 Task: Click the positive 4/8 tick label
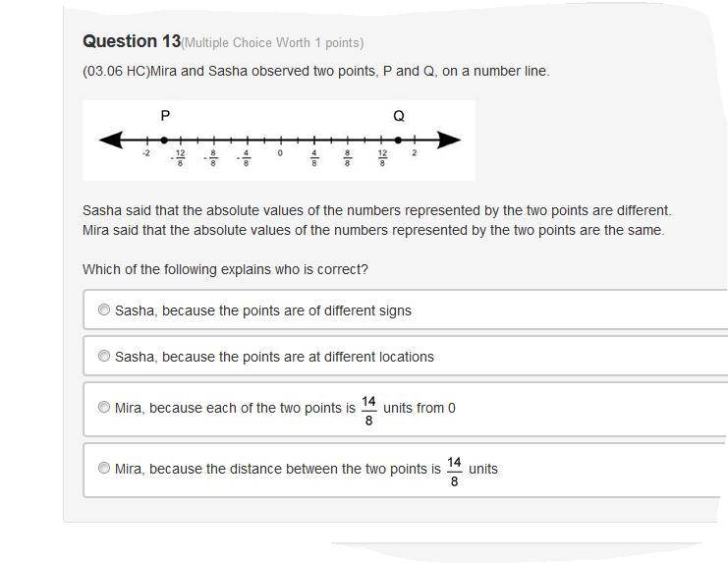pos(313,158)
